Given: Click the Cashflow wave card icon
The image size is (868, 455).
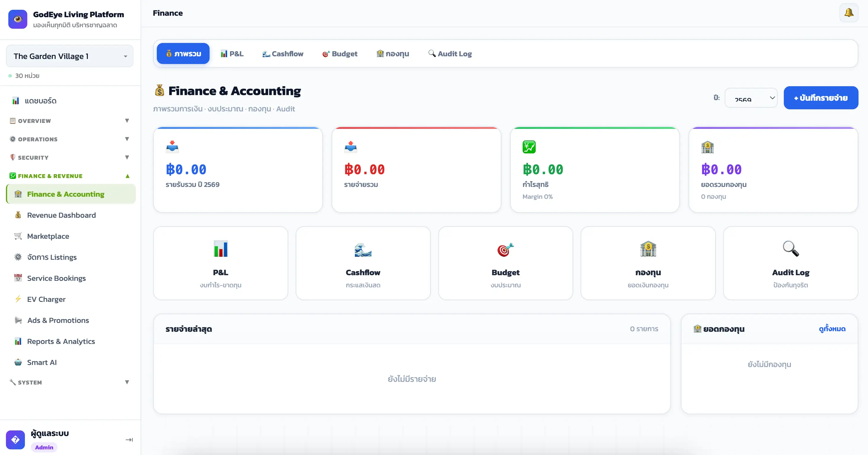Looking at the screenshot, I should (363, 249).
